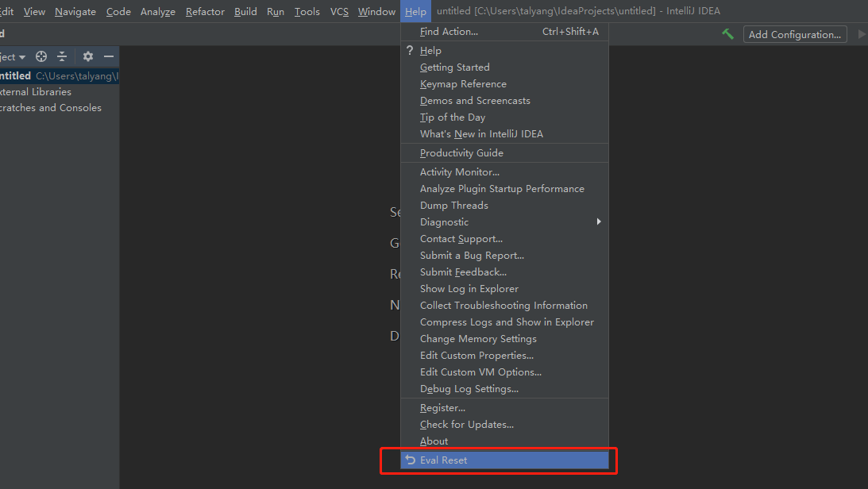Select Scratches and Consoles node

coord(60,108)
